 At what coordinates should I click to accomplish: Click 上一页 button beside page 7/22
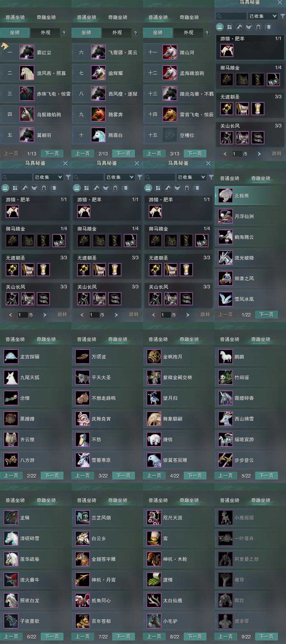[x=82, y=637]
